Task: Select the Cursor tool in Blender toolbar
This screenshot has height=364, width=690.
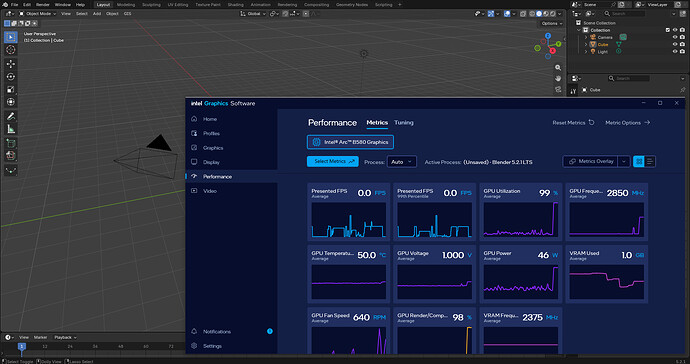Action: point(11,50)
